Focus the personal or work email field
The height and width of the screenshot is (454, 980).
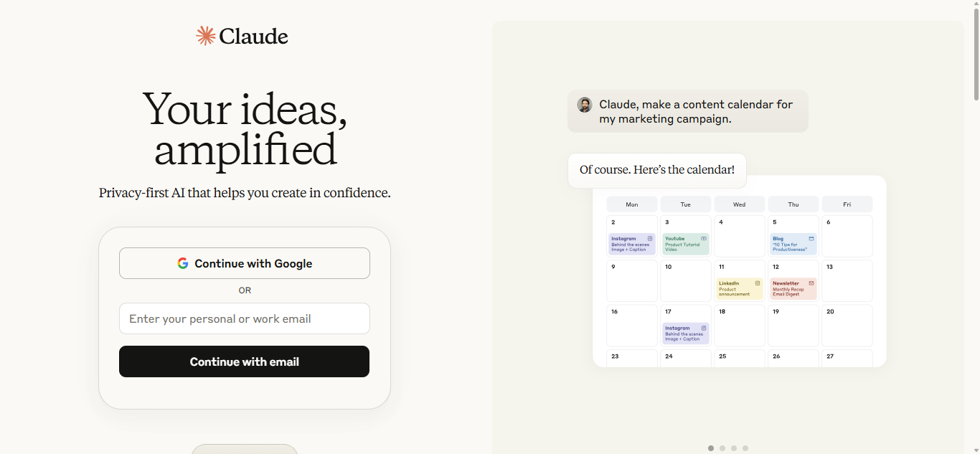tap(245, 318)
